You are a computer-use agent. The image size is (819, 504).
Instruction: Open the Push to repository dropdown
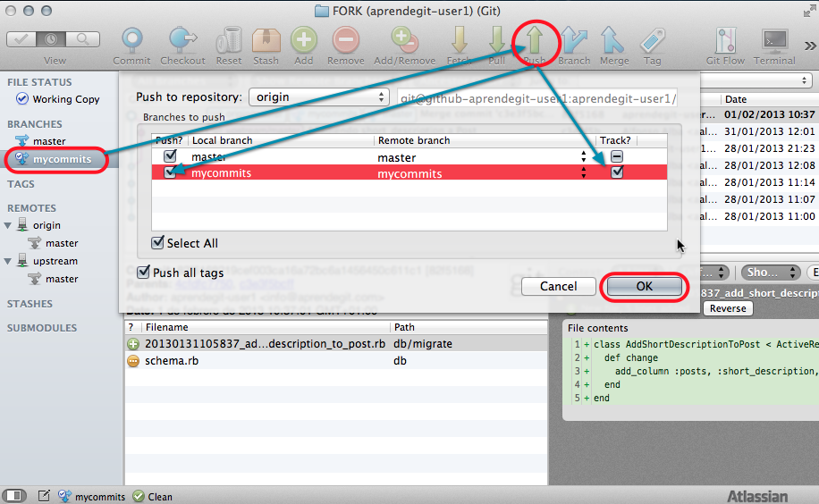pos(318,97)
